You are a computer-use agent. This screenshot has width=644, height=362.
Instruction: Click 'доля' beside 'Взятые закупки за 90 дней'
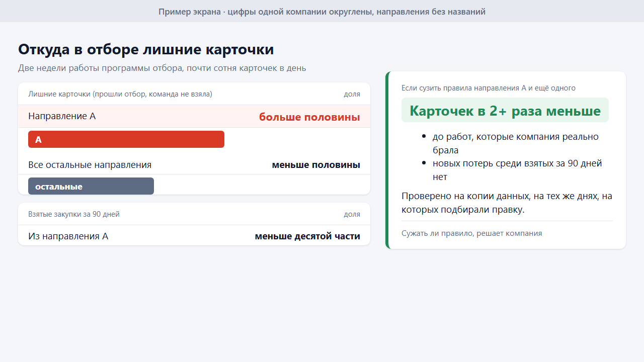(x=352, y=214)
